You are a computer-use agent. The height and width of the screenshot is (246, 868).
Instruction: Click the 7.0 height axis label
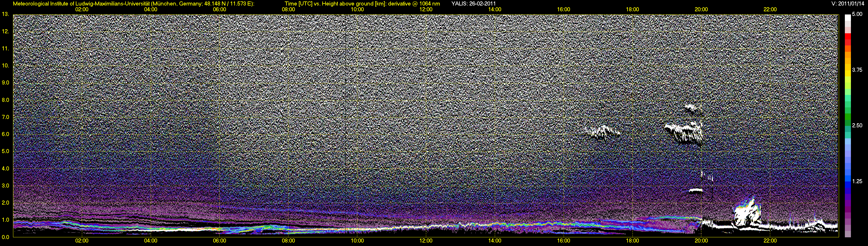pyautogui.click(x=5, y=117)
